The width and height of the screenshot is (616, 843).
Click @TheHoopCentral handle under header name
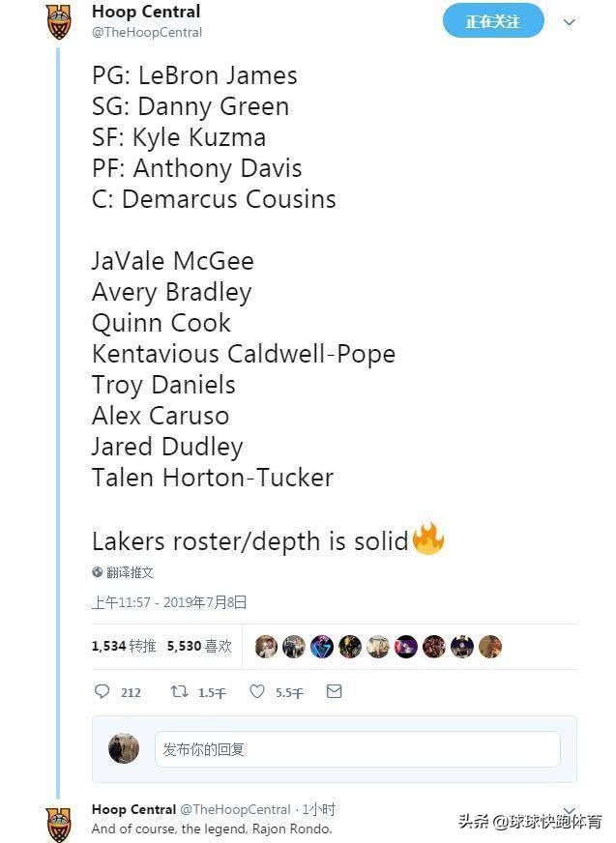pos(147,33)
